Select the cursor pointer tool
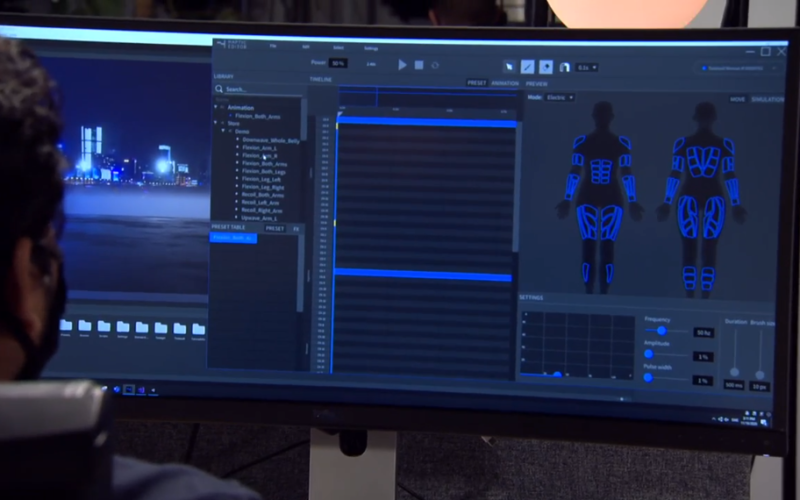The height and width of the screenshot is (500, 800). [509, 66]
